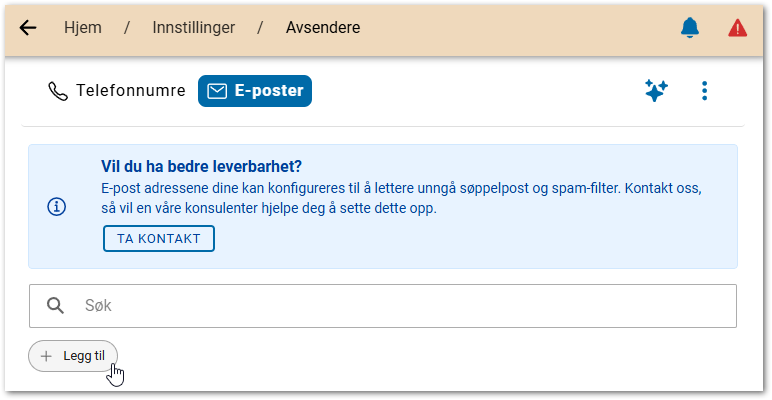The image size is (772, 400).
Task: Click the sparkle AI assistant icon
Action: pyautogui.click(x=656, y=91)
